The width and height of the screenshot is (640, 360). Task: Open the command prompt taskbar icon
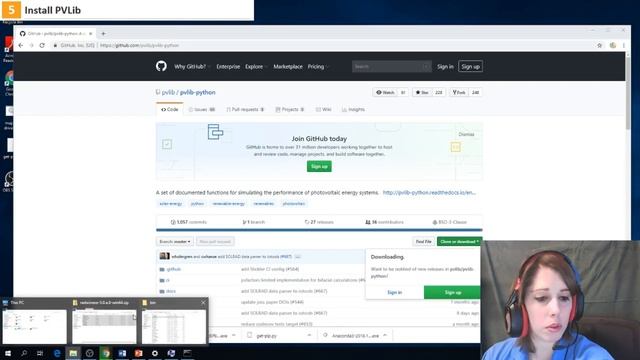click(x=187, y=353)
